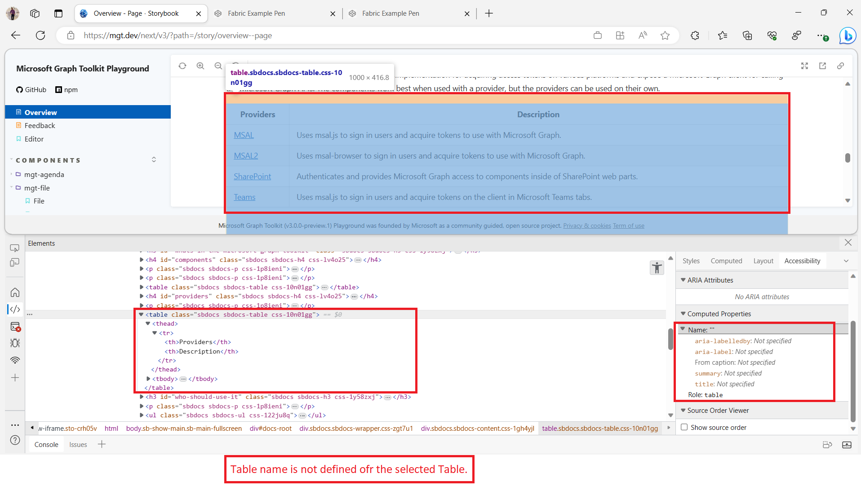861x504 pixels.
Task: Collapse the COMPONENTS section
Action: click(153, 159)
